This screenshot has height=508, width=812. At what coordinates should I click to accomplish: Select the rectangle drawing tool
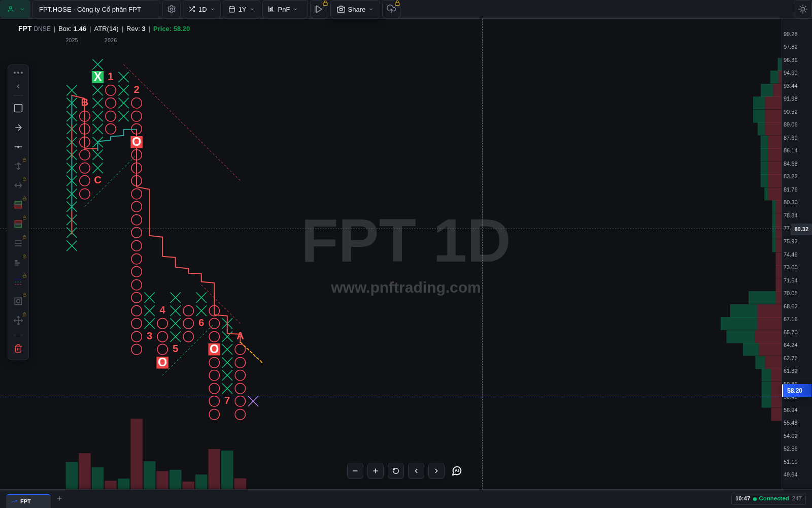pos(18,108)
